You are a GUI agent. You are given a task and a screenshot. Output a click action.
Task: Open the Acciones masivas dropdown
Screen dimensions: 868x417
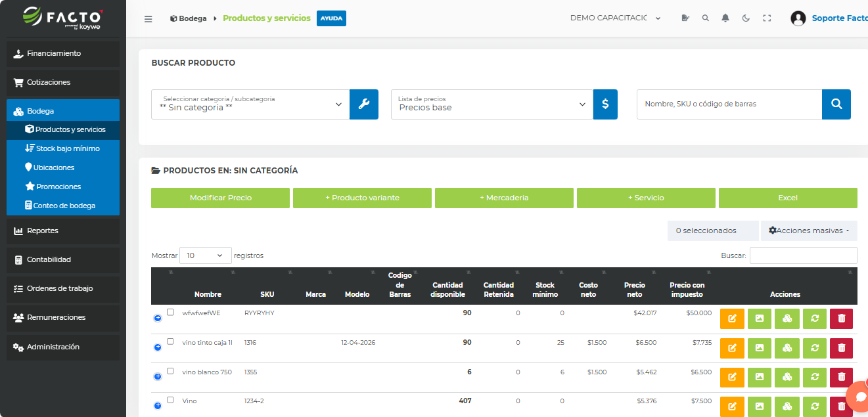[809, 230]
